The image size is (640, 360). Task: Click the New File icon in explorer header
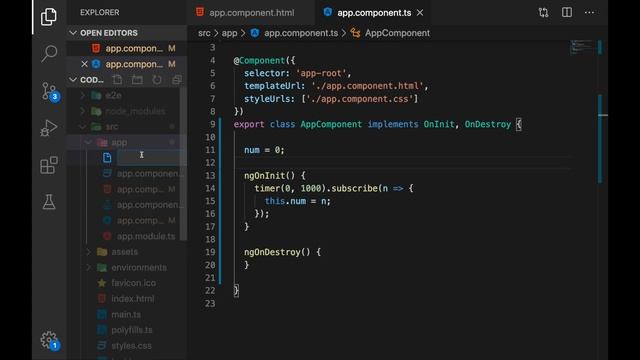[x=117, y=80]
